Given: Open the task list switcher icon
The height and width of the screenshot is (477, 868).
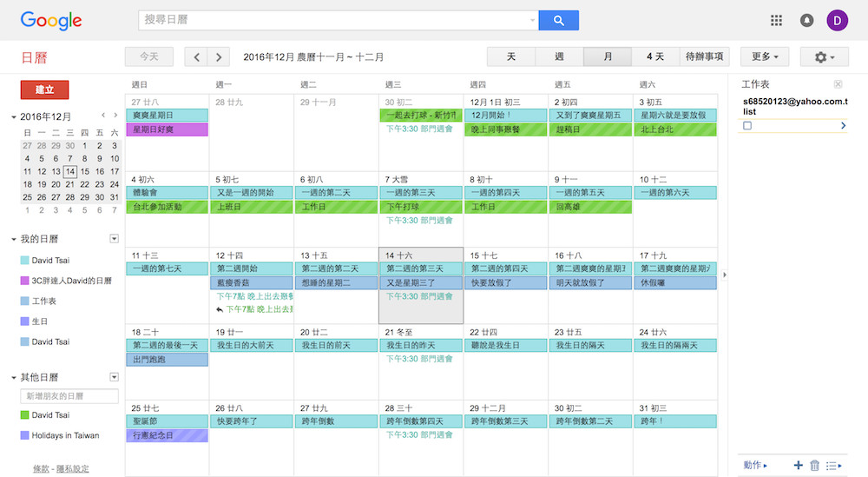Looking at the screenshot, I should click(x=832, y=466).
